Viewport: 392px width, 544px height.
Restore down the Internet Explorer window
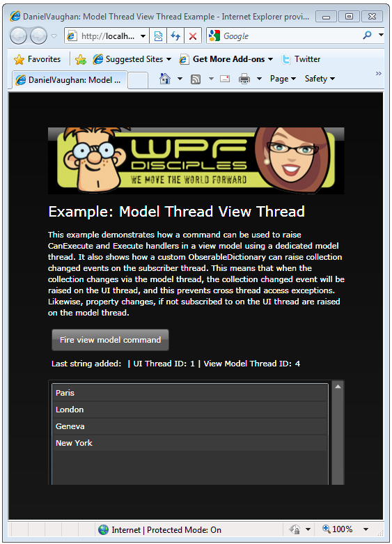click(x=349, y=16)
